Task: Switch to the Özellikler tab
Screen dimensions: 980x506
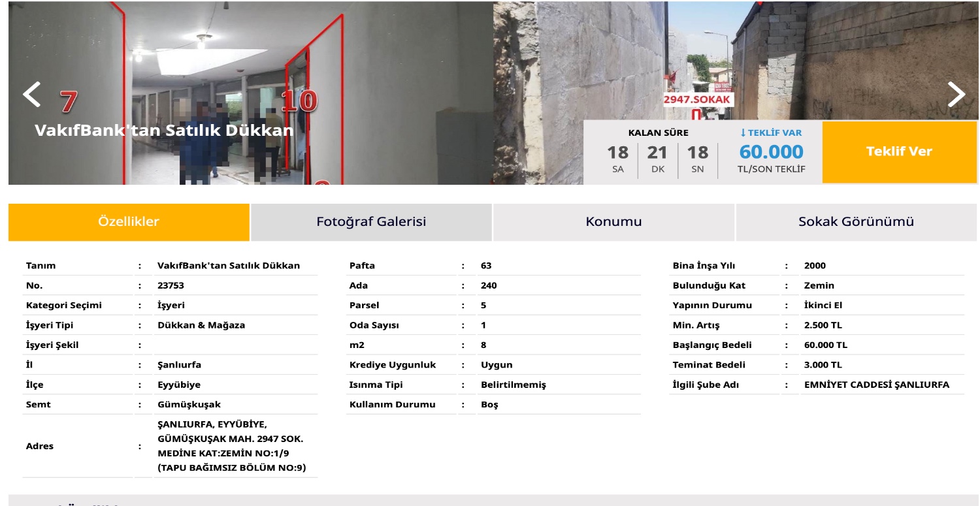Action: click(x=129, y=222)
